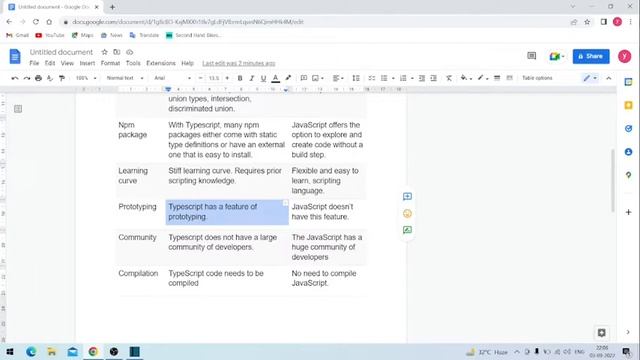The image size is (640, 360).
Task: Open comment history icon
Action: tap(531, 56)
